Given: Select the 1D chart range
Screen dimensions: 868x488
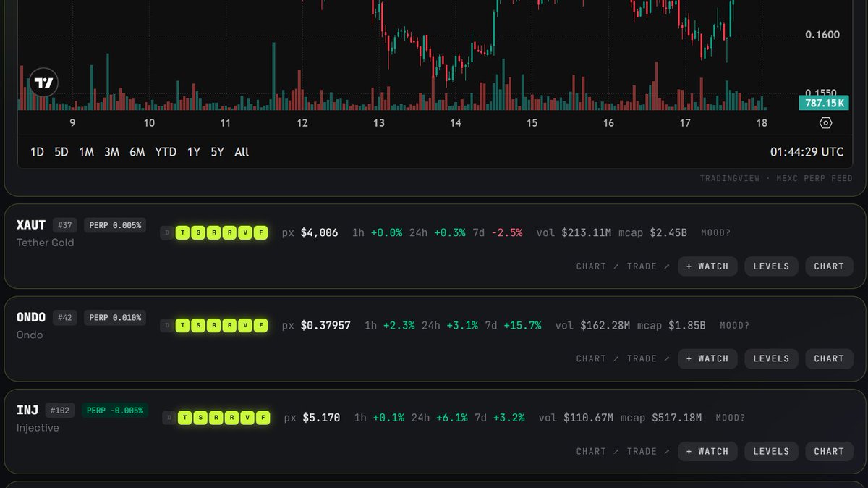Looking at the screenshot, I should point(37,152).
